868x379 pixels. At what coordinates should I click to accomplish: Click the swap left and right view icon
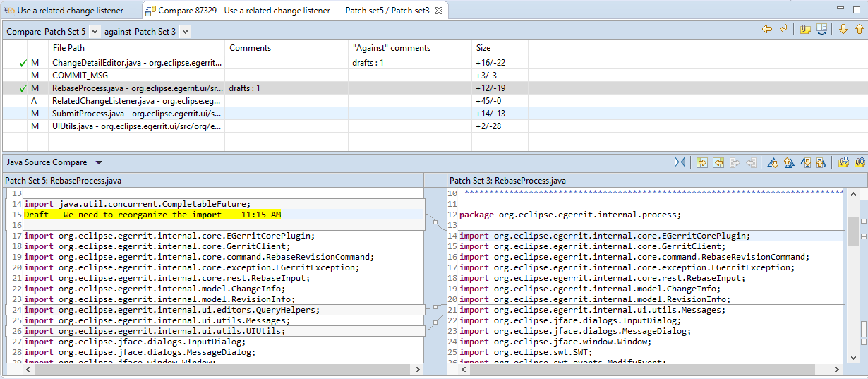[x=680, y=162]
